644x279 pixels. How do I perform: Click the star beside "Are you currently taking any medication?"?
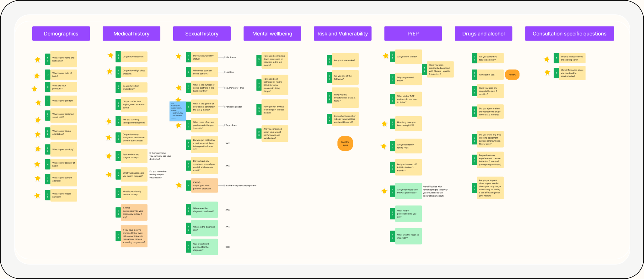[109, 121]
